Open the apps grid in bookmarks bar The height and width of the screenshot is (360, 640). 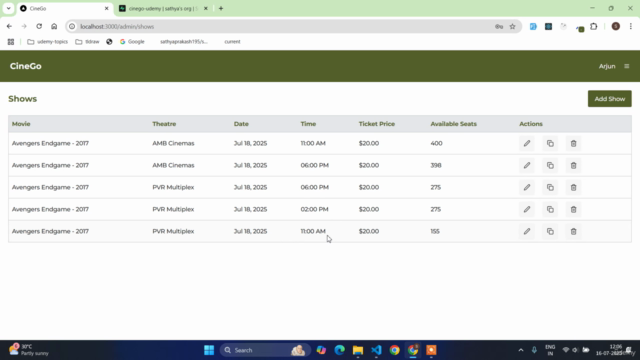tap(11, 42)
